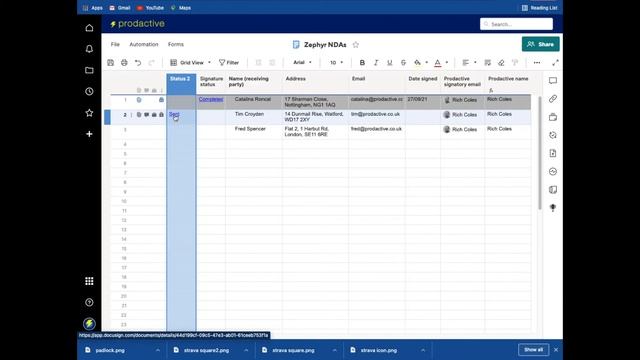Toggle Bold formatting
This screenshot has height=360, width=640.
click(362, 62)
